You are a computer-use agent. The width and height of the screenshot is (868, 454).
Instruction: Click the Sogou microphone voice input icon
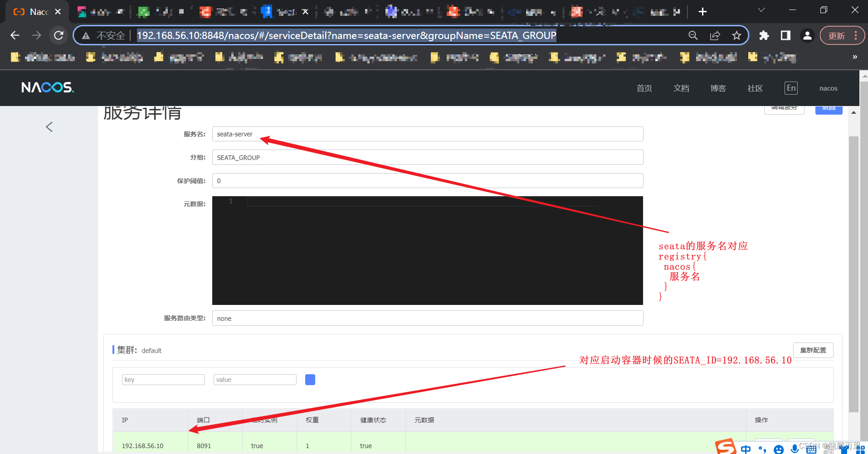click(x=795, y=449)
